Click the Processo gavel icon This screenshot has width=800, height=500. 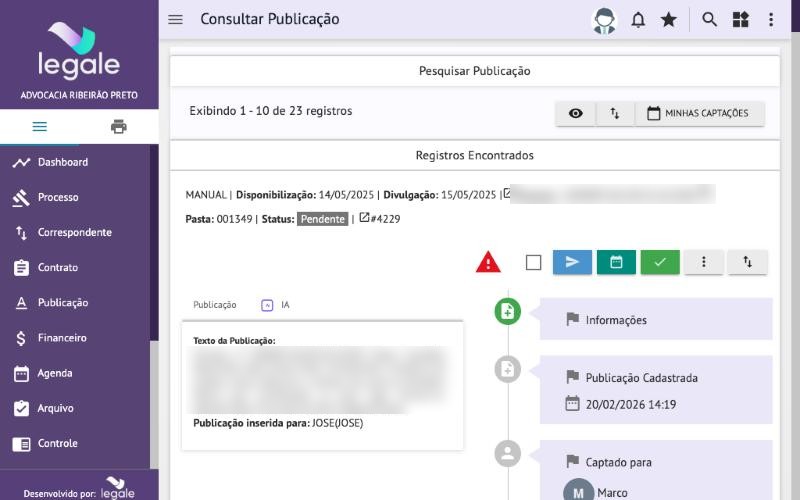click(x=21, y=198)
